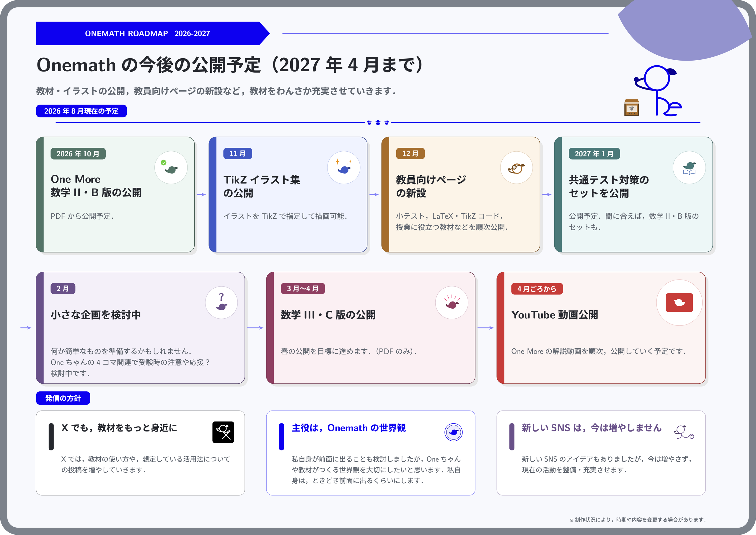Click the blue stick-figure mascot illustration

coord(658,91)
